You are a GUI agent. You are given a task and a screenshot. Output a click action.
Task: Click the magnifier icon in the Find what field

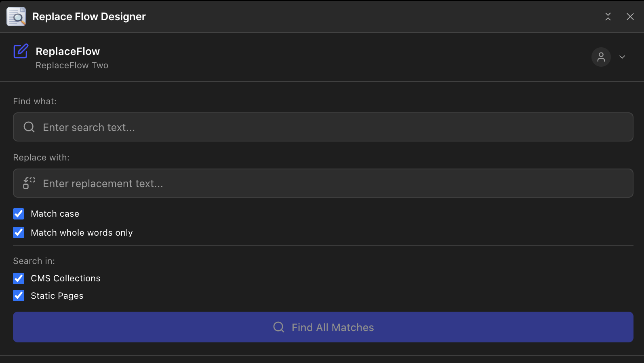[x=29, y=127]
